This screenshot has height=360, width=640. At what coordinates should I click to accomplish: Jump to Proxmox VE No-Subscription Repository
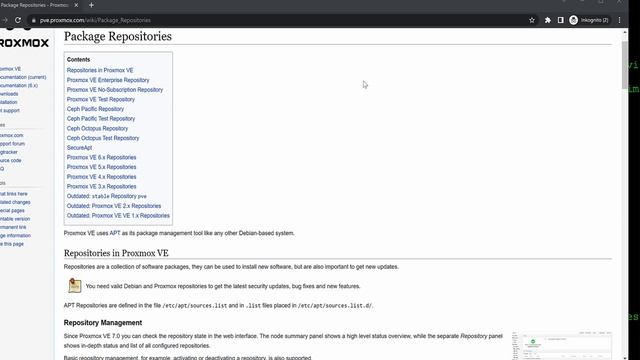point(115,90)
